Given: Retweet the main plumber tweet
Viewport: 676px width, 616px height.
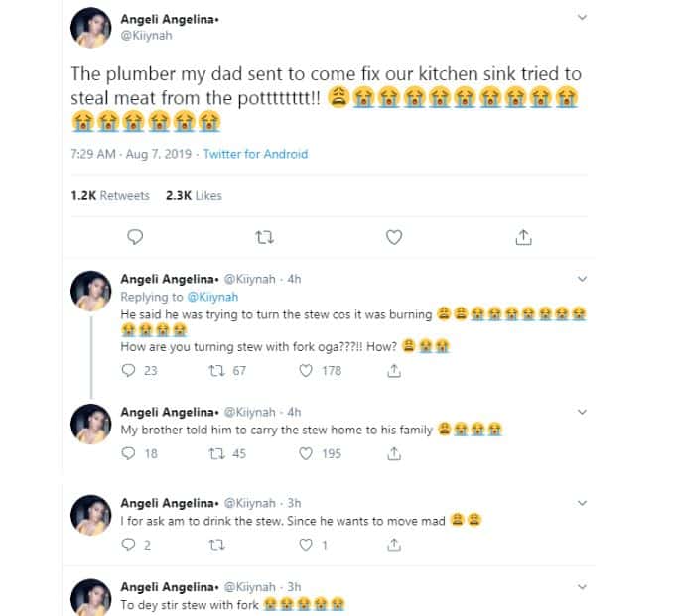Looking at the screenshot, I should point(265,237).
